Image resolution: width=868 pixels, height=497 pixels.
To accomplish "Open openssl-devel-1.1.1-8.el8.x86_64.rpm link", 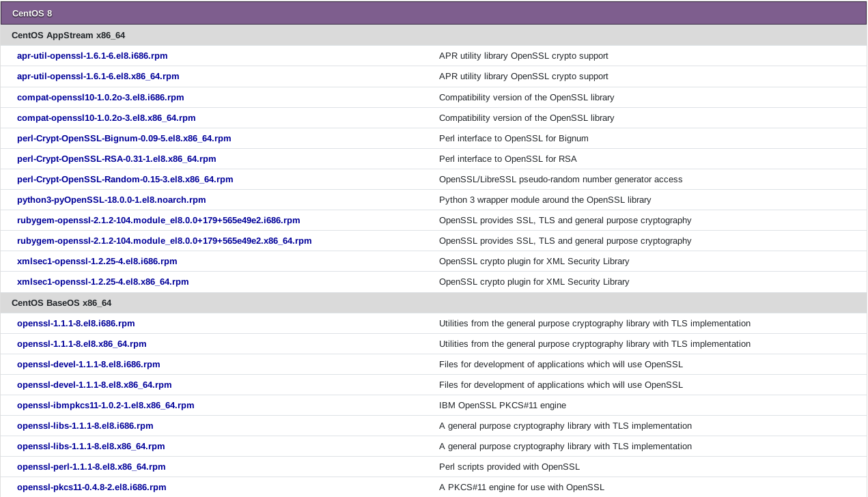I will click(94, 385).
